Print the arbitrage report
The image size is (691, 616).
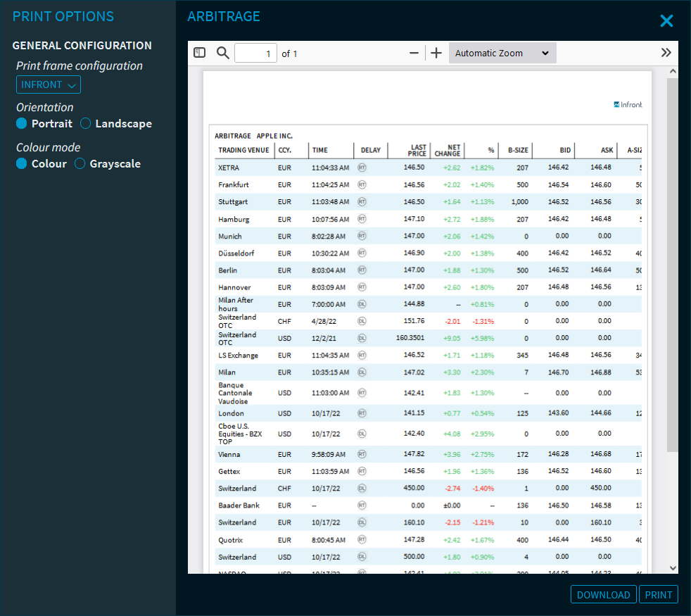pyautogui.click(x=659, y=595)
